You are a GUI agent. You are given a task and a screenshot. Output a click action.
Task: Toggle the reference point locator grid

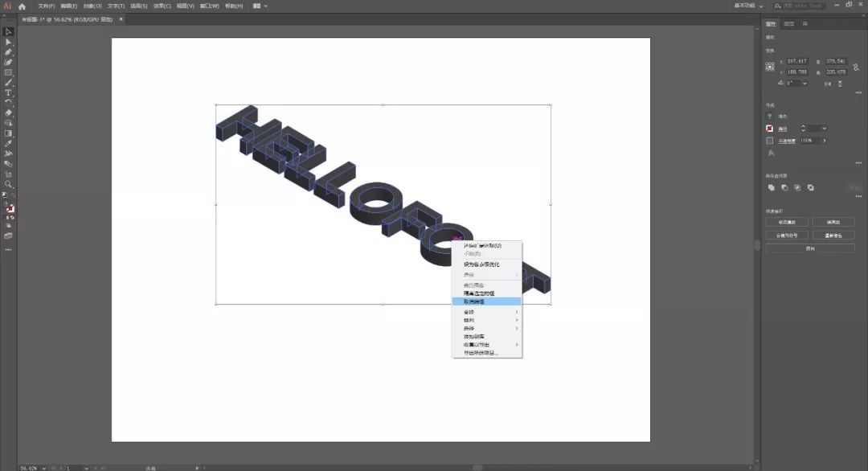pos(770,66)
